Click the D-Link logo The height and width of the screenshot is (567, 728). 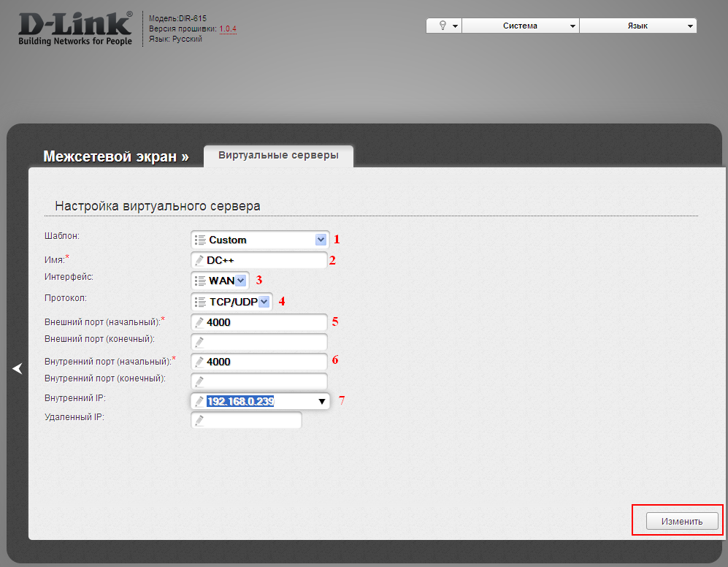click(75, 28)
